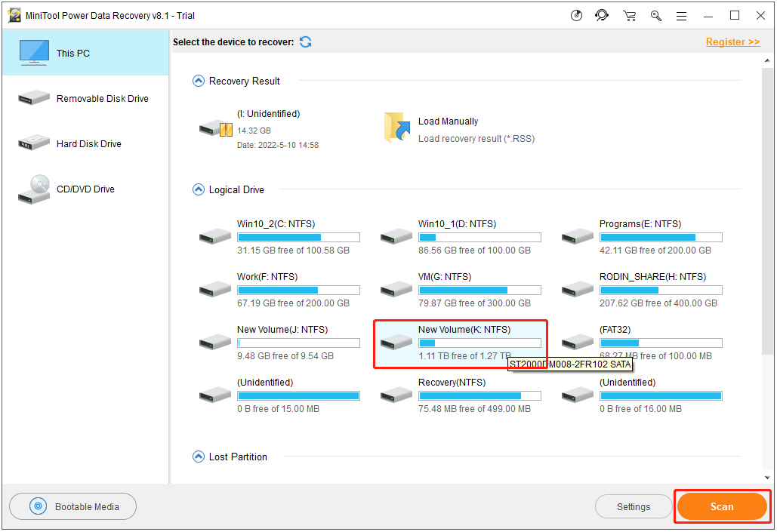The width and height of the screenshot is (777, 532).
Task: Click the "Work(F: NTFS)" label
Action: [267, 277]
